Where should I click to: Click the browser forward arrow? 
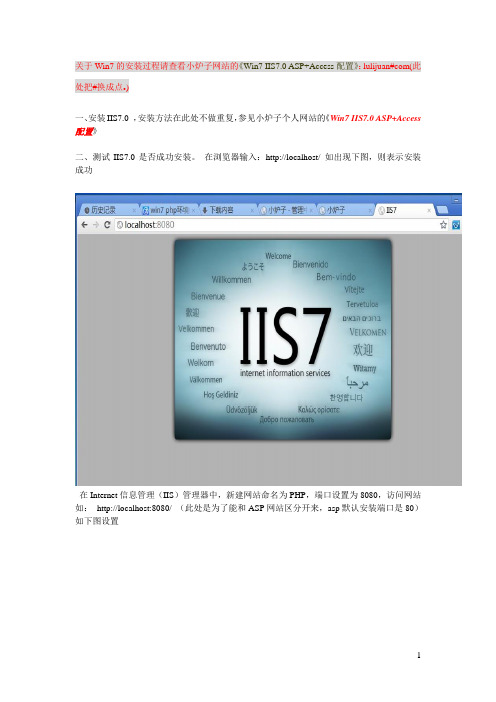[96, 225]
